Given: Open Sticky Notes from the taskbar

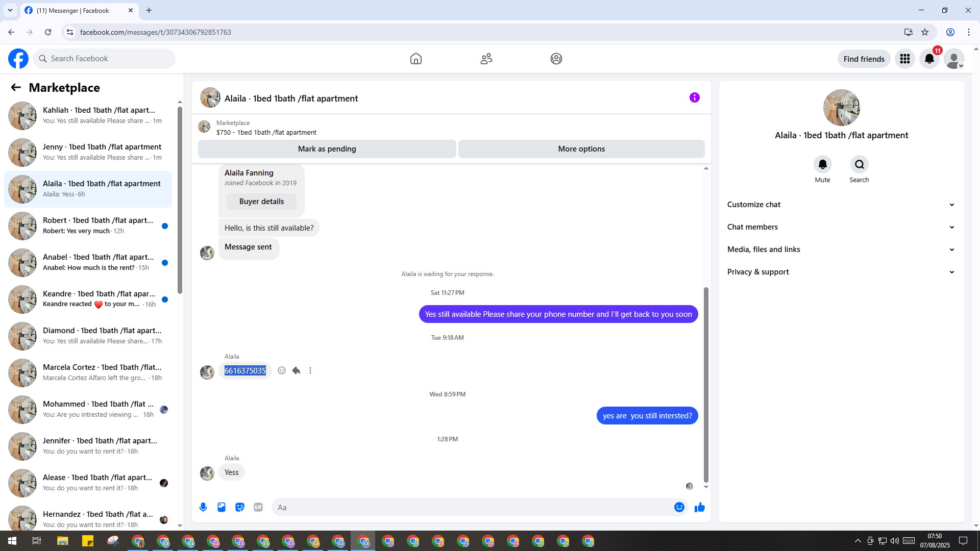Looking at the screenshot, I should coord(88,541).
